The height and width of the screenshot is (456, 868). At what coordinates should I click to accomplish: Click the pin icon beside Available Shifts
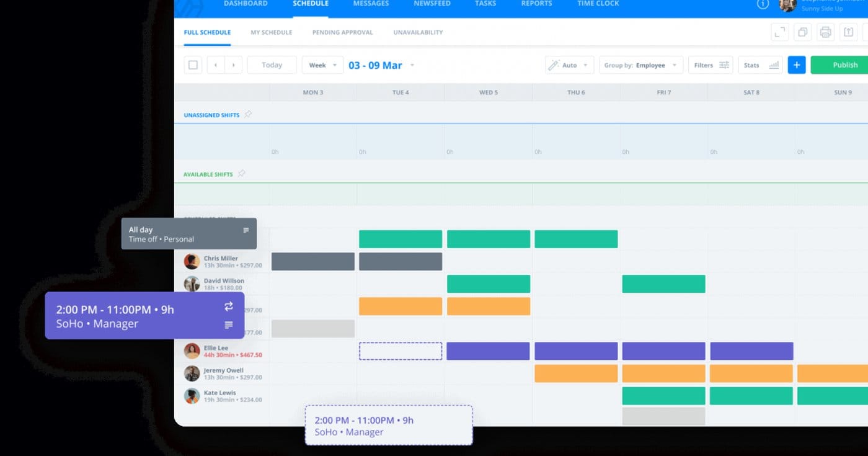point(242,174)
